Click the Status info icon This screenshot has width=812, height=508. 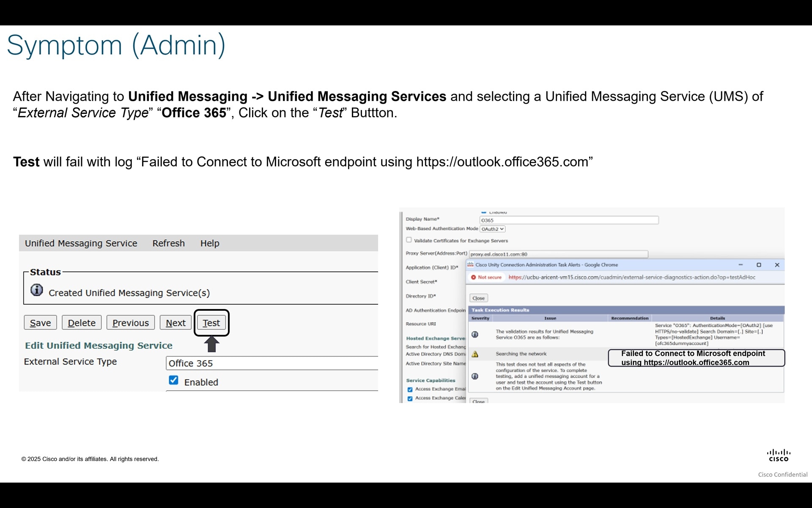coord(37,290)
